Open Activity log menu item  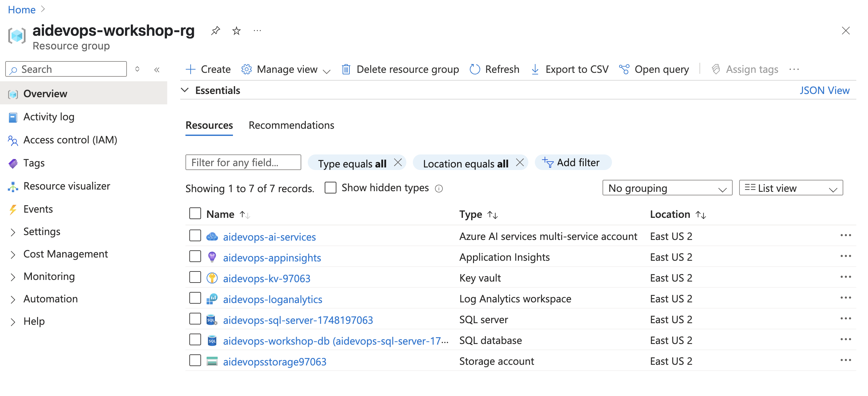48,117
